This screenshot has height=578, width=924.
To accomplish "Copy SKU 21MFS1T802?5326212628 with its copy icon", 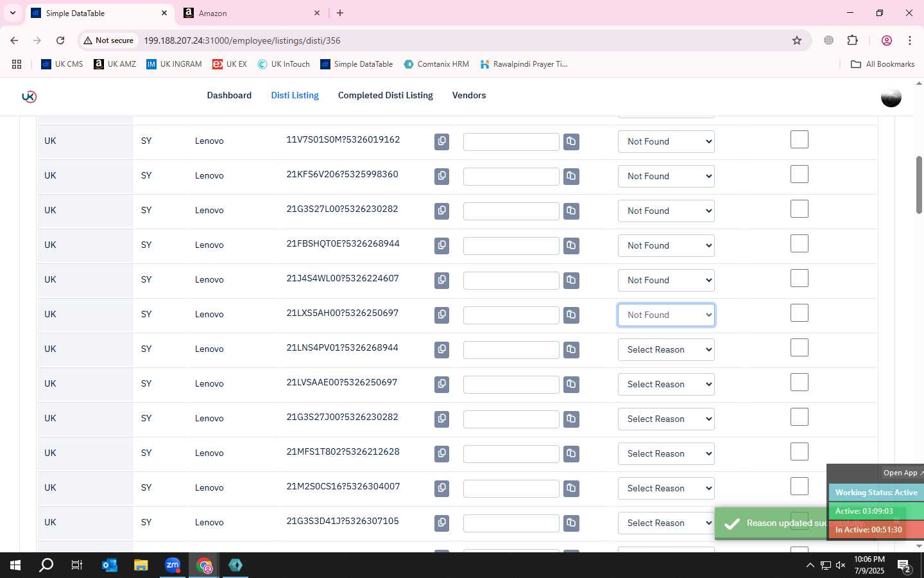I will point(441,453).
